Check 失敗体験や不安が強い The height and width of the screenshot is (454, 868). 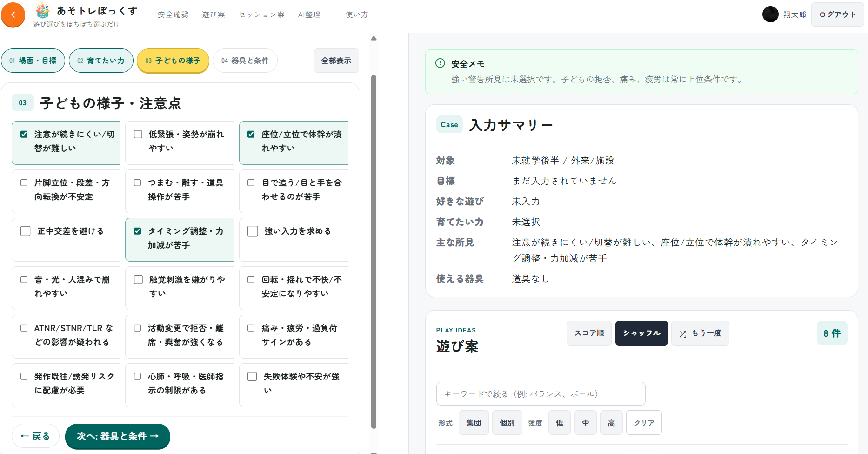(253, 377)
